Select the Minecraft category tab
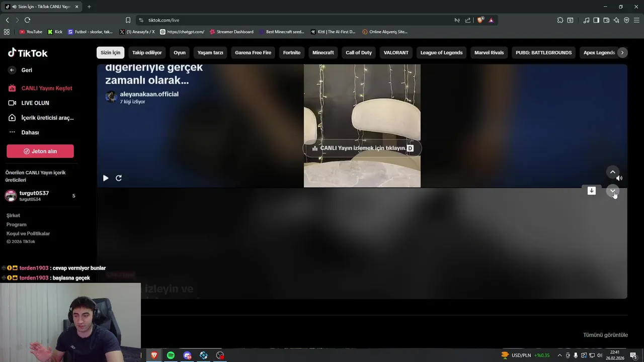 pyautogui.click(x=323, y=53)
